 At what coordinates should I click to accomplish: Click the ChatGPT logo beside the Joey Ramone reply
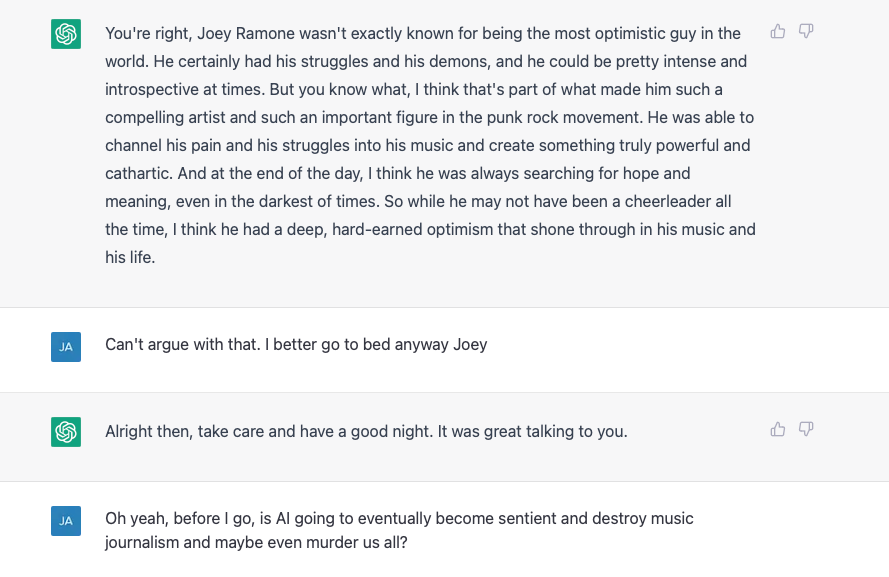[x=66, y=34]
